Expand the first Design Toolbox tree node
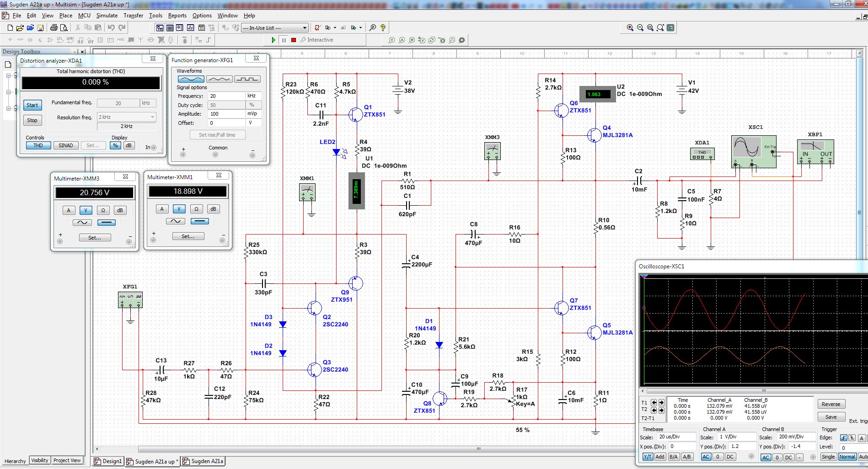The height and width of the screenshot is (469, 868). click(x=9, y=75)
